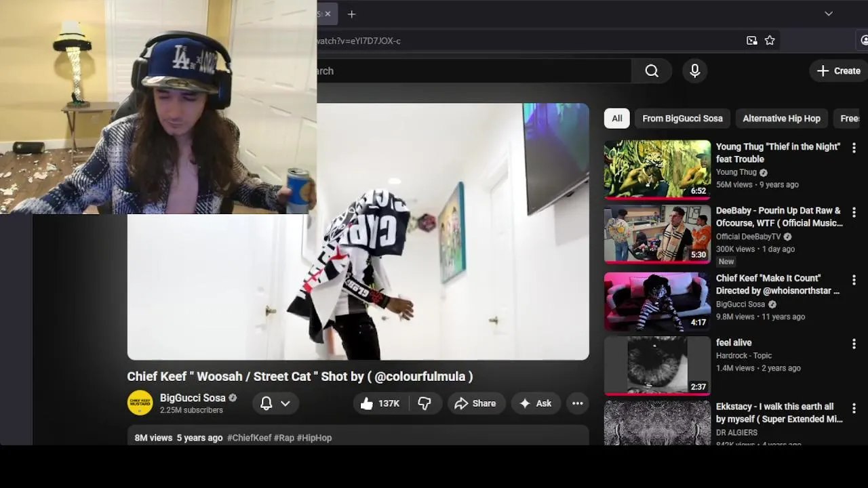Open the BigGucci Sosa channel name link

tap(193, 398)
